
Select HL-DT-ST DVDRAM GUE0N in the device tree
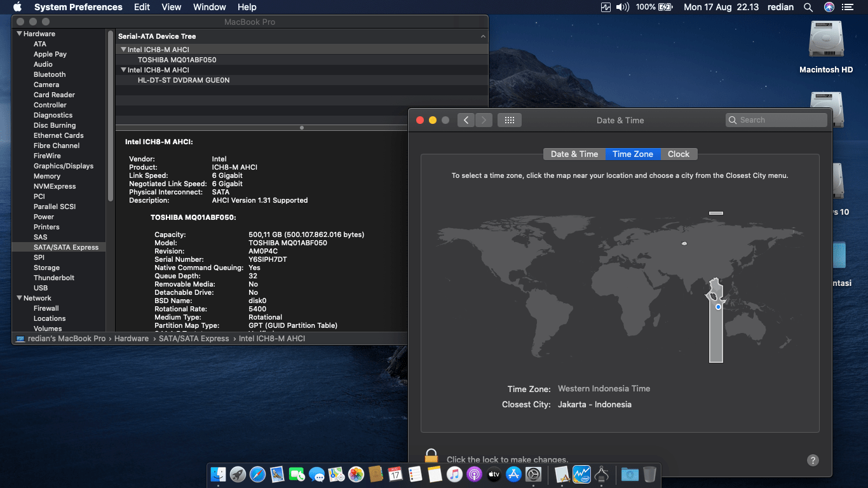[184, 80]
